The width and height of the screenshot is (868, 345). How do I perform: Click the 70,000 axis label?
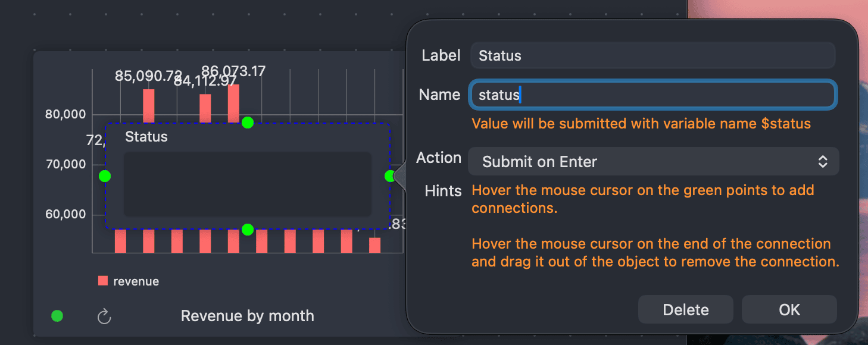click(x=65, y=164)
